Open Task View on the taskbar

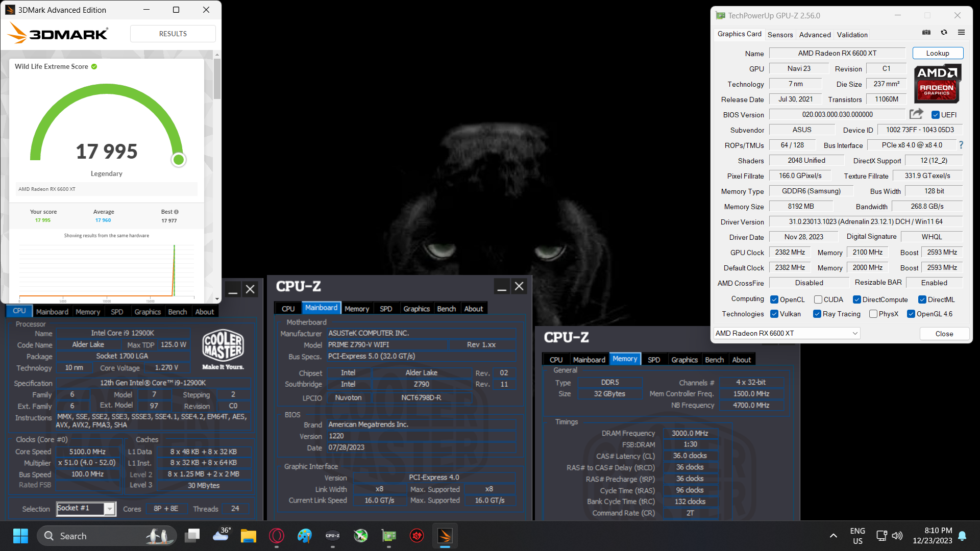[x=192, y=536]
